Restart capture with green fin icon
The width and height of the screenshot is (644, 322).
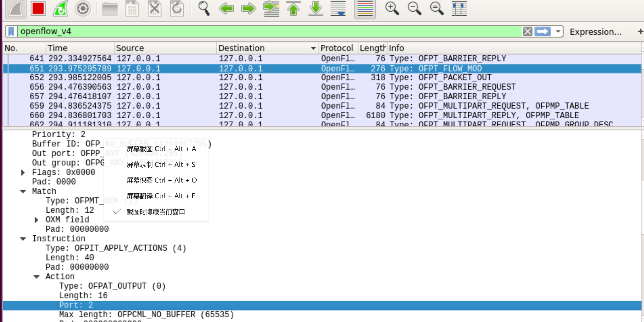(x=60, y=9)
